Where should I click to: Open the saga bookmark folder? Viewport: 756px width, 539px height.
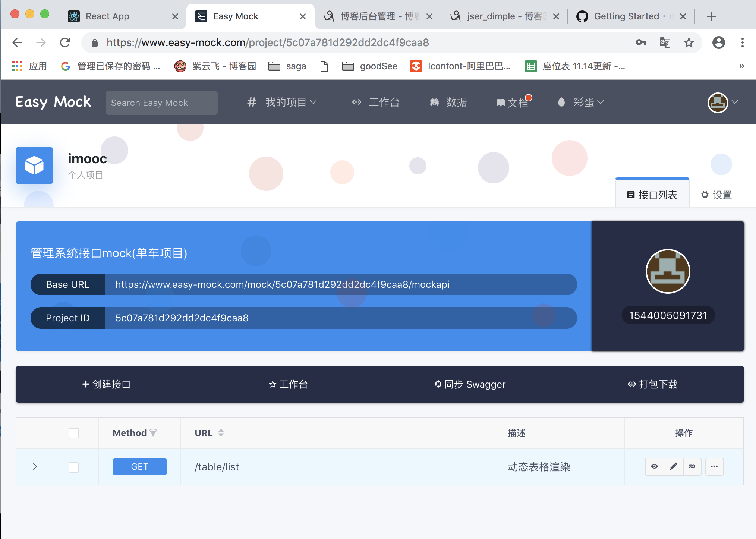point(288,66)
